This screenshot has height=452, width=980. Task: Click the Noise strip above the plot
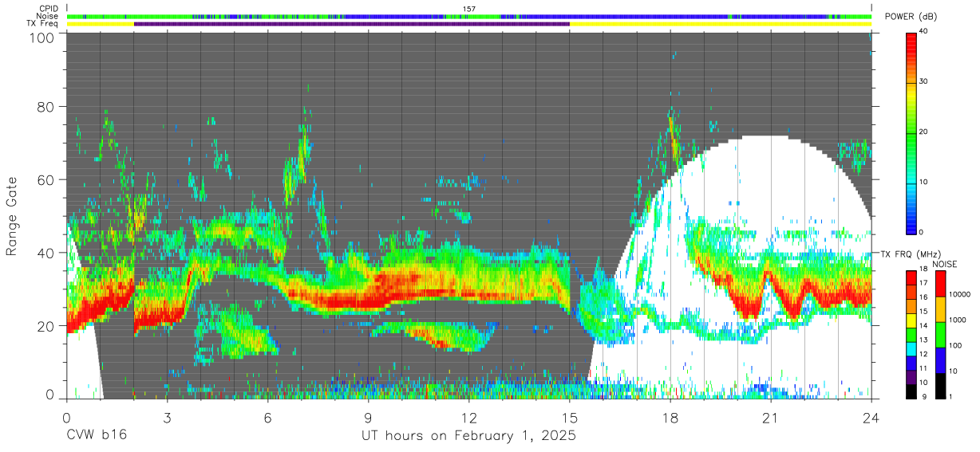click(x=469, y=16)
